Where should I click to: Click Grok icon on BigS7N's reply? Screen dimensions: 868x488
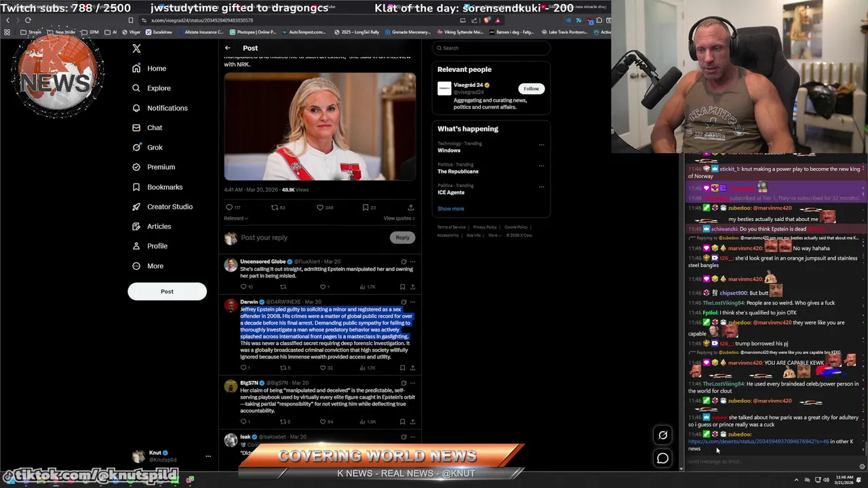403,383
